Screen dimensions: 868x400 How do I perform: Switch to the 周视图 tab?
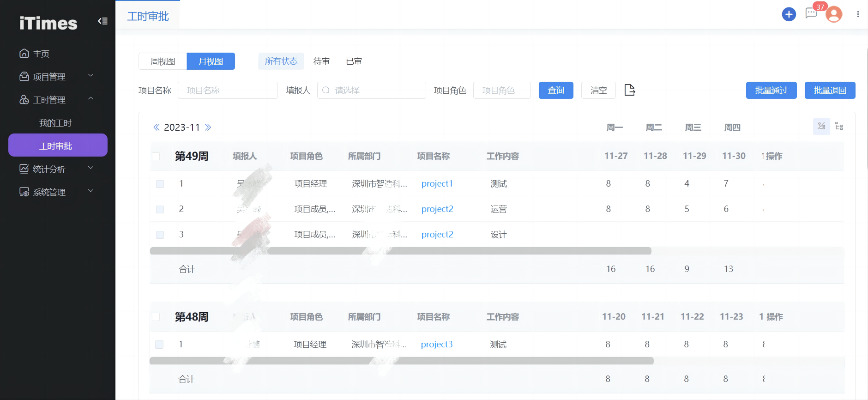pos(163,61)
